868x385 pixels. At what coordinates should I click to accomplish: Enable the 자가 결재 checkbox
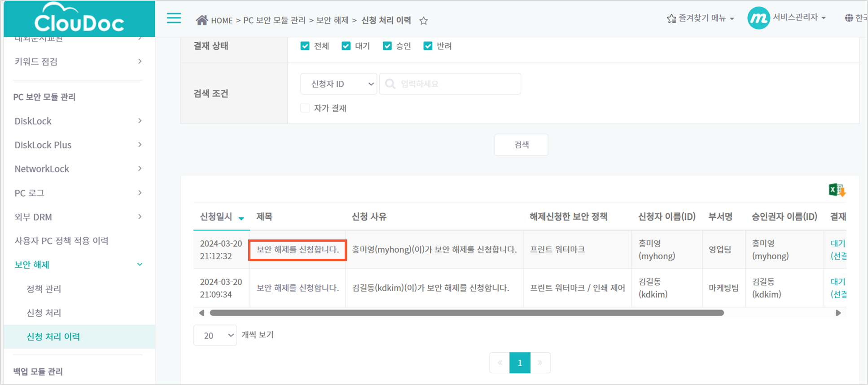coord(305,108)
